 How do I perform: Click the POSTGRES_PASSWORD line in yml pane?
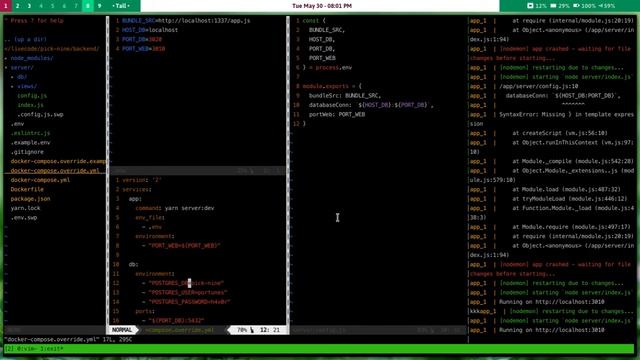tap(186, 302)
